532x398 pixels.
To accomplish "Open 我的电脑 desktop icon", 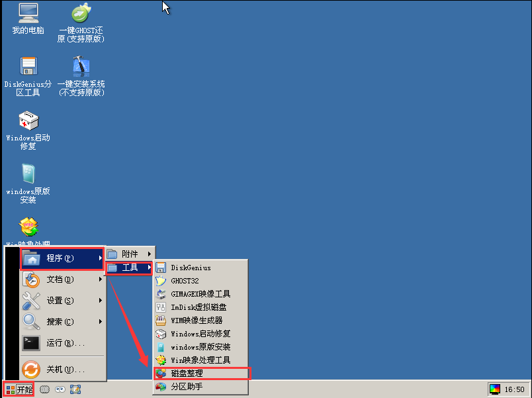I will point(28,13).
